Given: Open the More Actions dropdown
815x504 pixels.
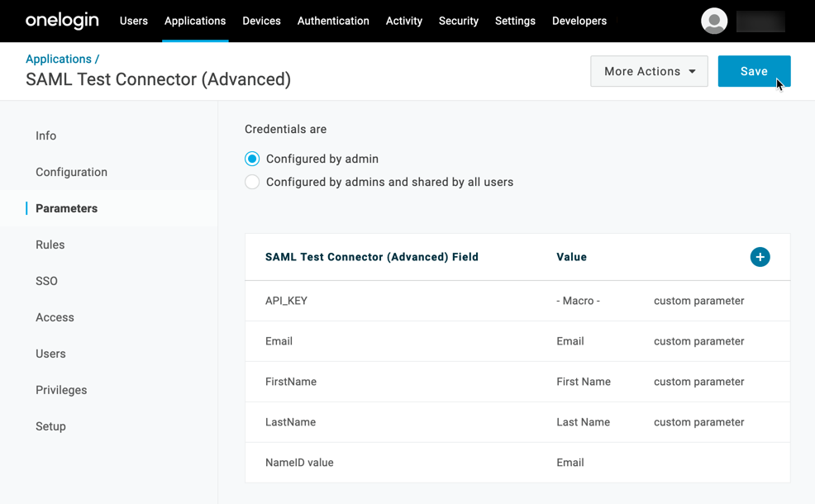Looking at the screenshot, I should 649,72.
